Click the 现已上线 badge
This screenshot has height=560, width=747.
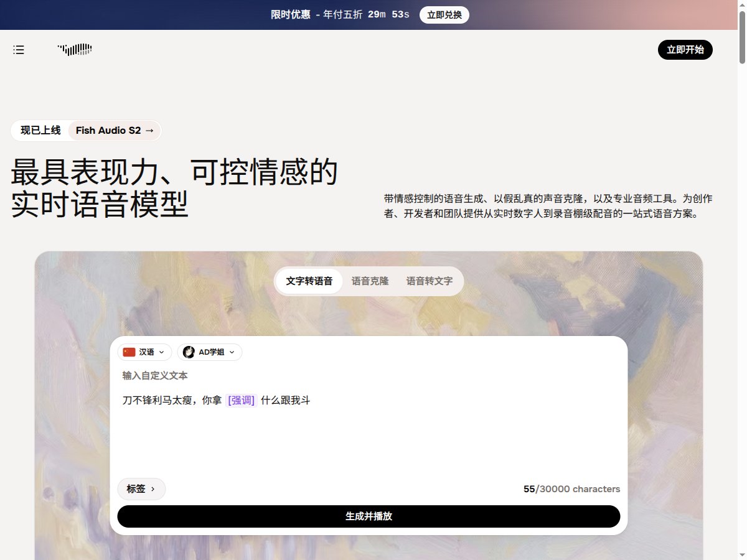40,131
